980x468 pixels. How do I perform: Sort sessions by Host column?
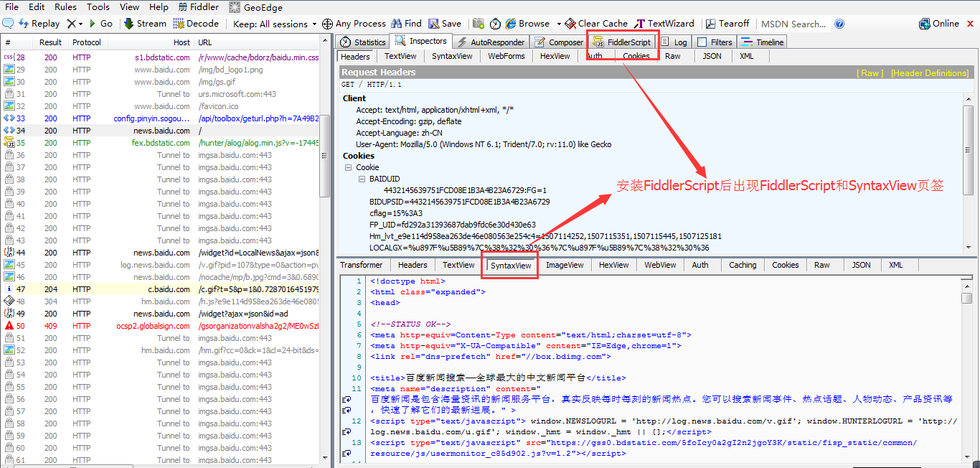151,42
